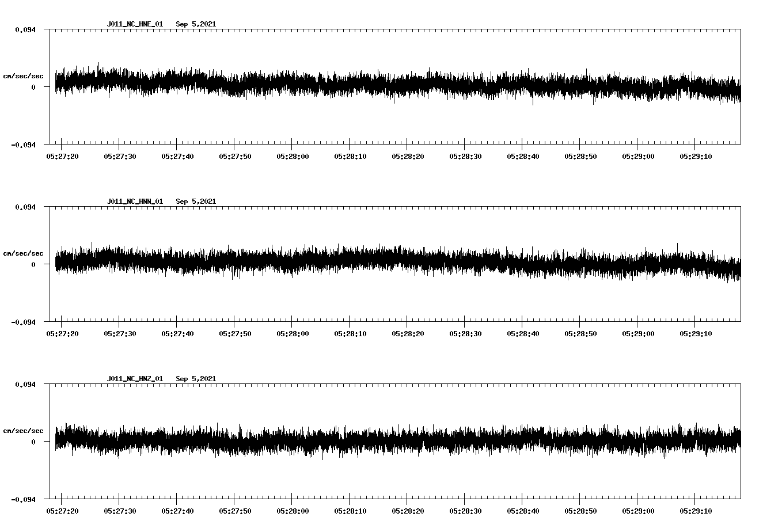The image size is (782, 532).
Task: Click the Sep 5,2021 date on HNN plot
Action: 196,202
